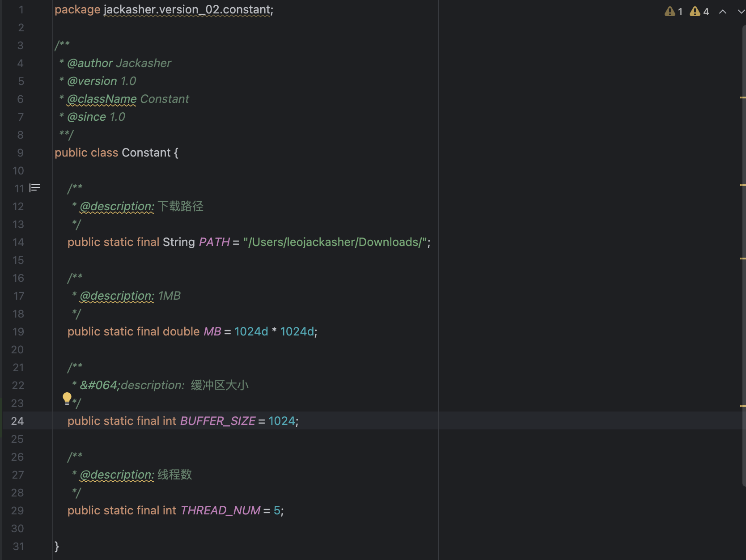Open the intention light bulb on line 23
Screen dimensions: 746x560
(68, 399)
